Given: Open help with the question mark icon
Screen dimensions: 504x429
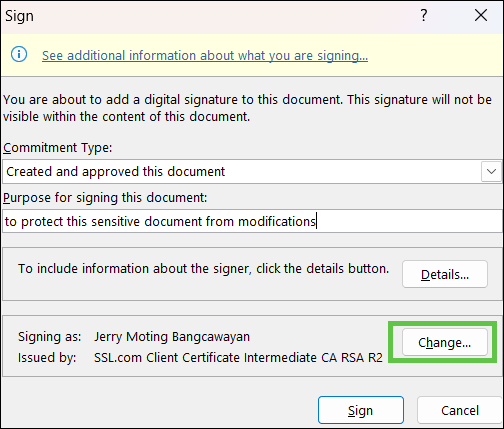Looking at the screenshot, I should point(423,15).
